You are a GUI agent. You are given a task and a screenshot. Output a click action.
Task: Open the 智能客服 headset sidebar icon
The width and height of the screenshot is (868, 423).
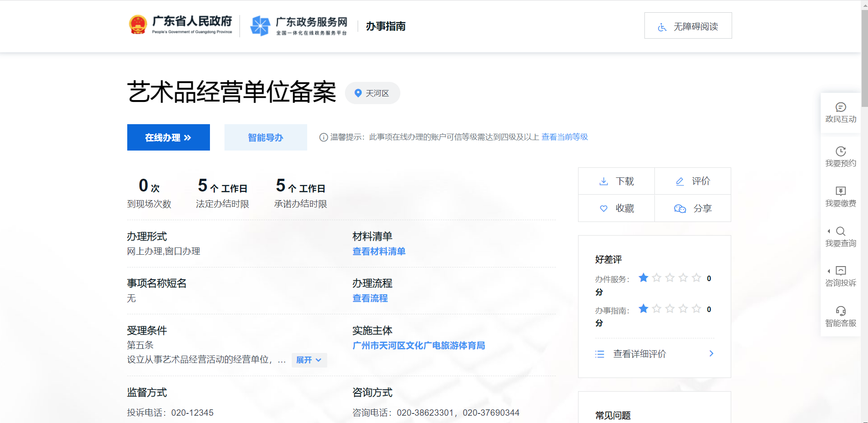(840, 311)
